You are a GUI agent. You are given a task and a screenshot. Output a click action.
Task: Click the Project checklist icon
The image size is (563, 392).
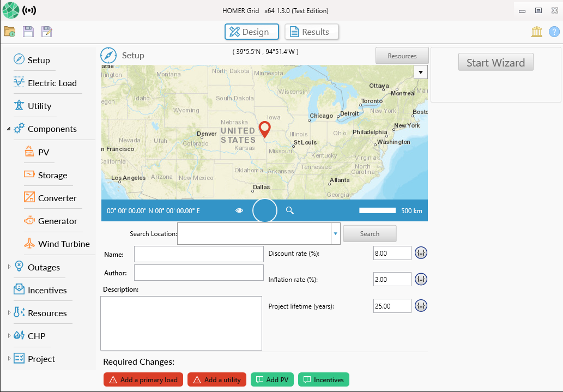[x=19, y=358]
